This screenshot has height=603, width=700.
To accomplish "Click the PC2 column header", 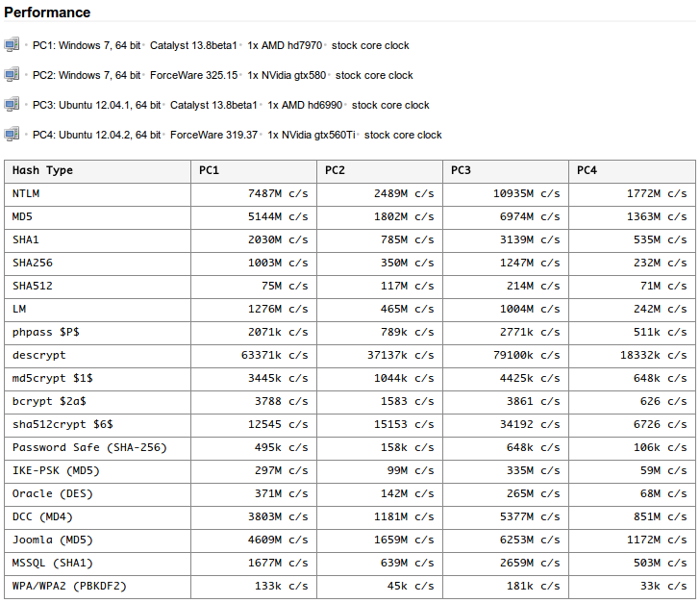I will pyautogui.click(x=335, y=170).
